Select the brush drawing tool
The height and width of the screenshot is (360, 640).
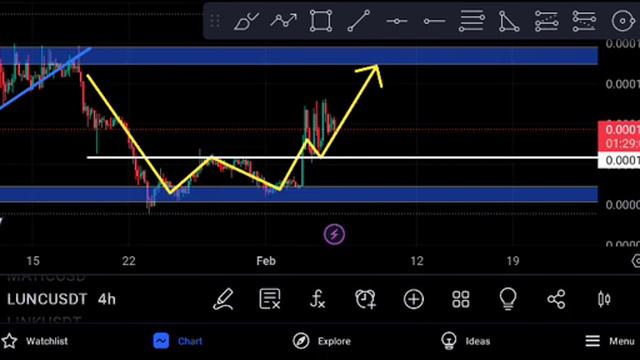click(x=246, y=21)
